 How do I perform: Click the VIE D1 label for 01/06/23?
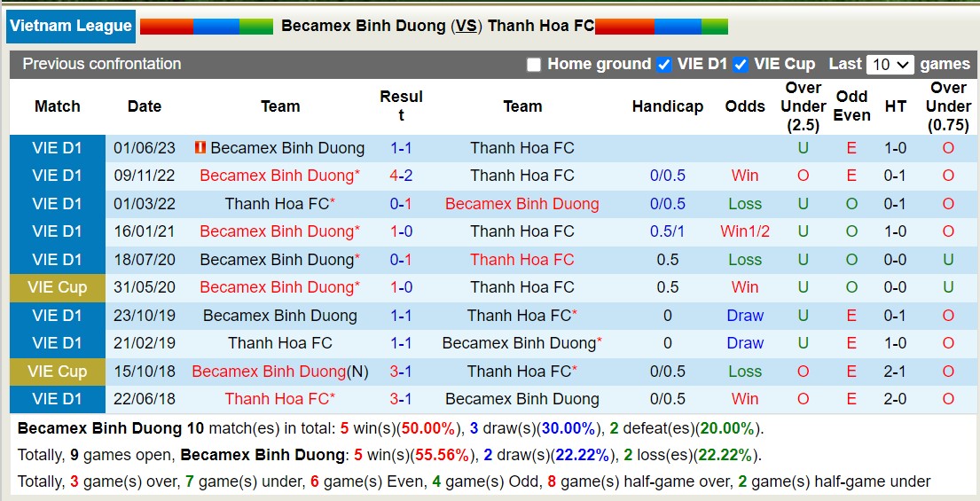(x=57, y=148)
